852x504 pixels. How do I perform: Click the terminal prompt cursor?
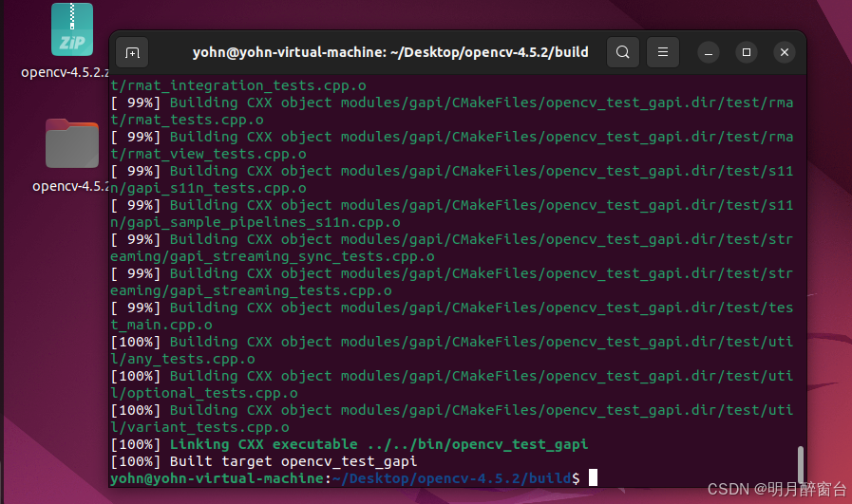(x=593, y=478)
